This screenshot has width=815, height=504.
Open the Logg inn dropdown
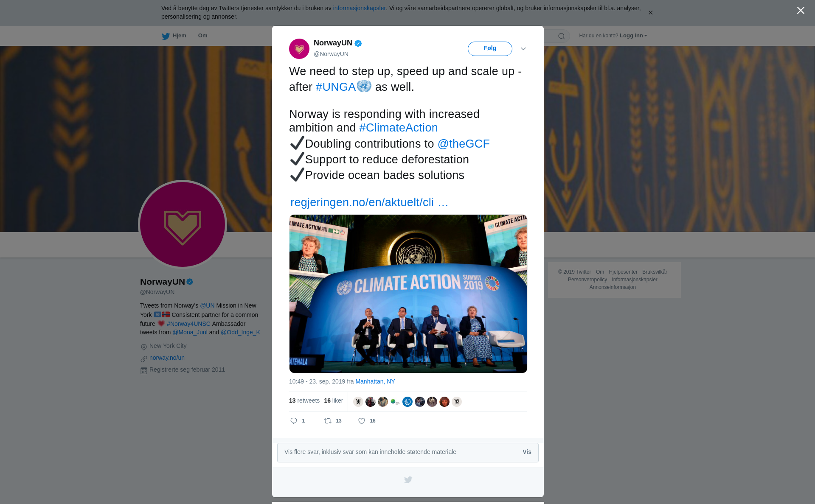click(x=633, y=36)
